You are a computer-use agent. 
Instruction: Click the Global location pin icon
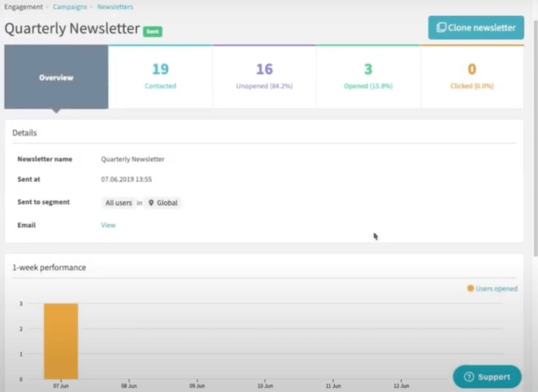tap(151, 203)
